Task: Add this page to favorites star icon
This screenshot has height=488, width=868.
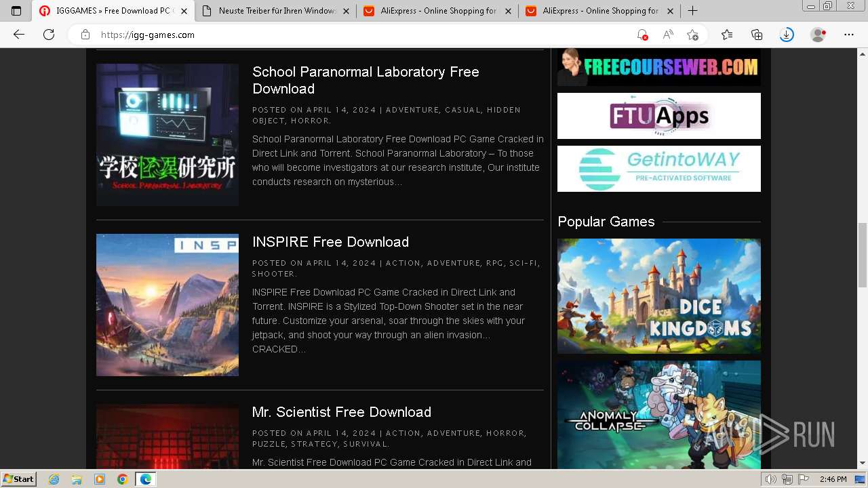Action: (692, 35)
